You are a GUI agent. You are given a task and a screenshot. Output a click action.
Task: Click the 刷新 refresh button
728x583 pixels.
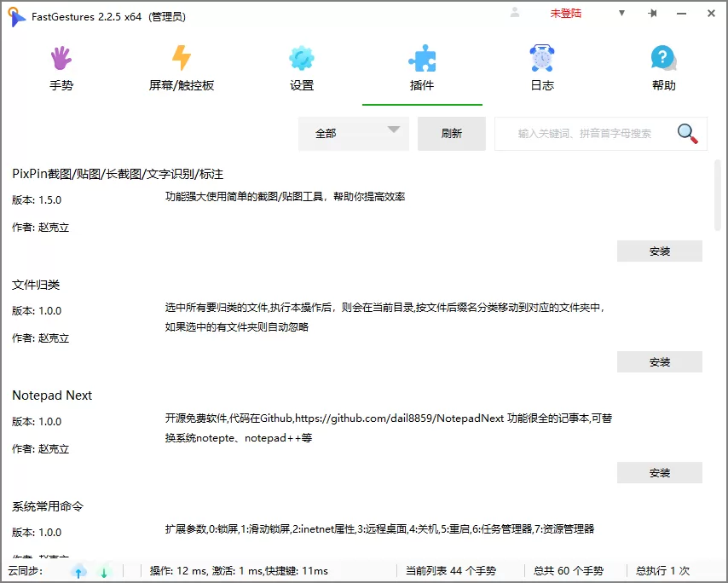(451, 134)
